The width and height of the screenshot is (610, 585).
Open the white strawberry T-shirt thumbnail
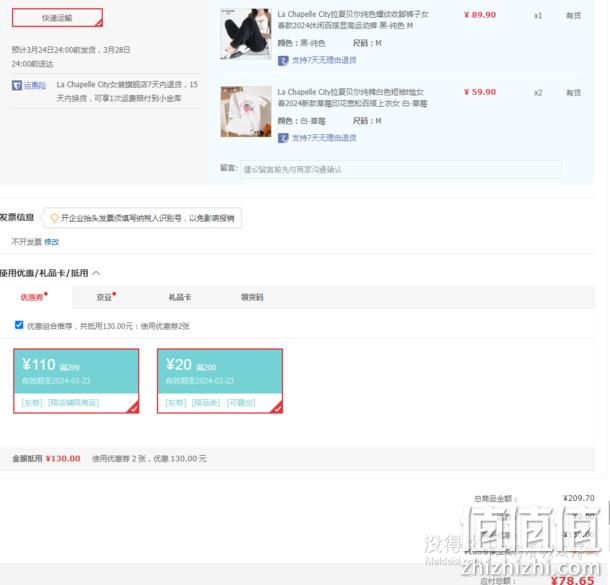[246, 112]
